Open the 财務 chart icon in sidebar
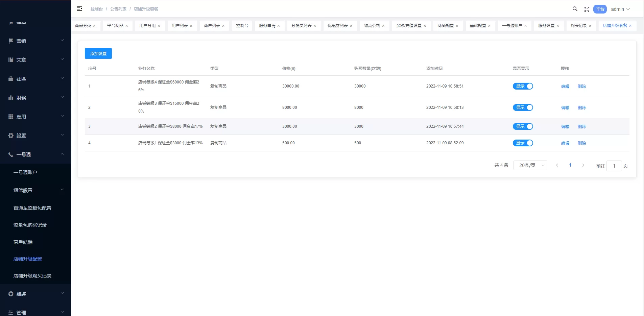This screenshot has height=316, width=644. click(10, 97)
